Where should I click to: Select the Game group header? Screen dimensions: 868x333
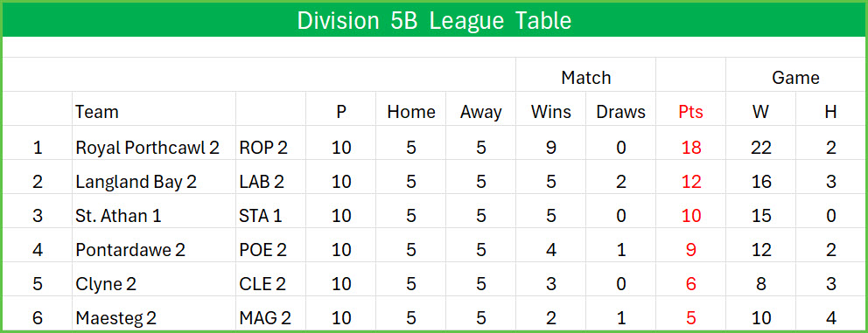pos(795,78)
